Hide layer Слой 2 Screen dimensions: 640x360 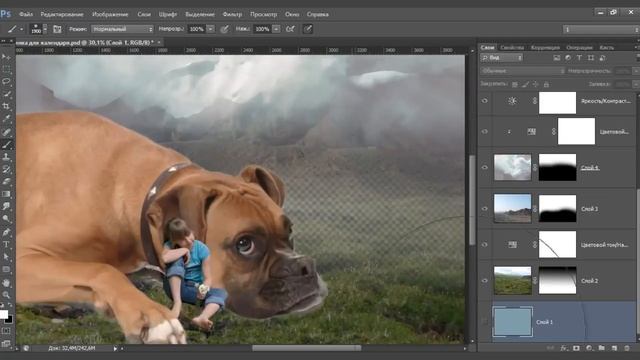pyautogui.click(x=485, y=280)
